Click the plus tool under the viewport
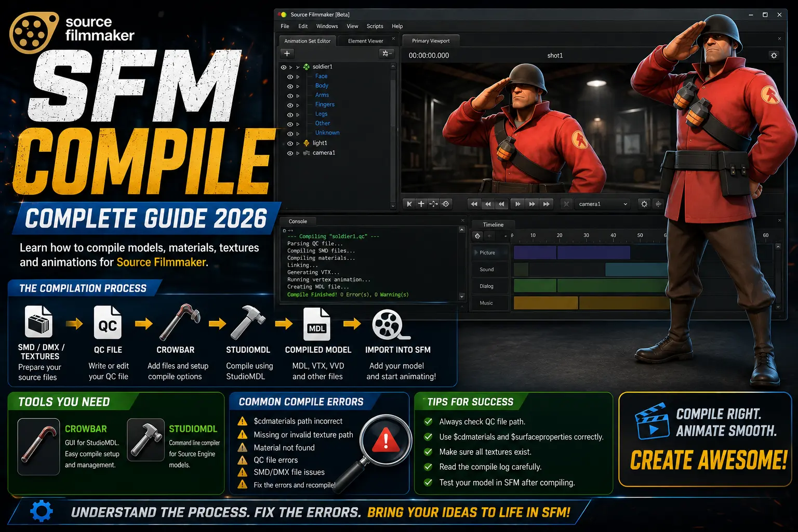 tap(421, 204)
